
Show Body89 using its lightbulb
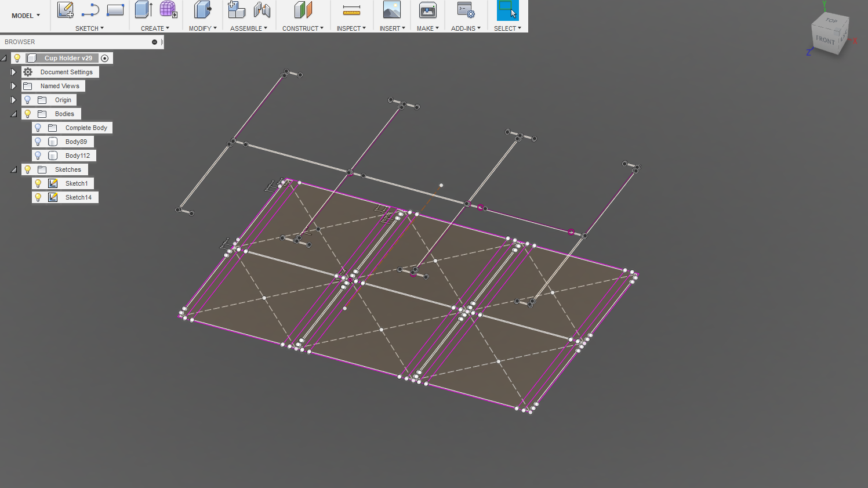38,142
